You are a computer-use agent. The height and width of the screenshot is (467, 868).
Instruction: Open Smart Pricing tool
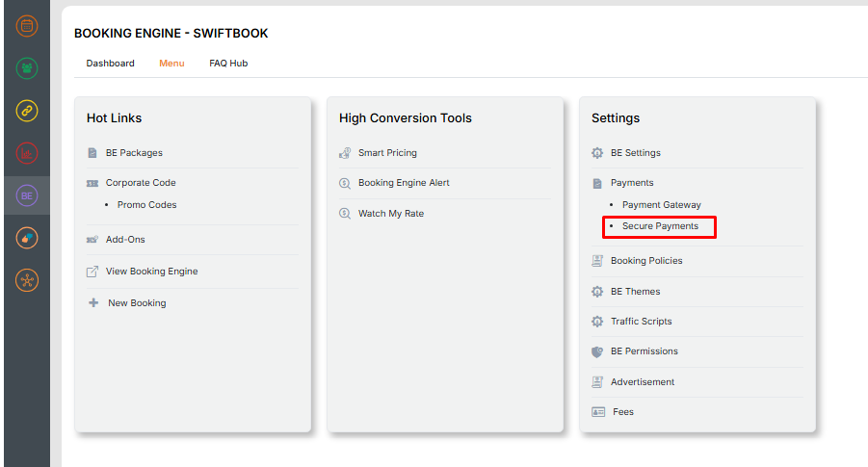(x=387, y=153)
